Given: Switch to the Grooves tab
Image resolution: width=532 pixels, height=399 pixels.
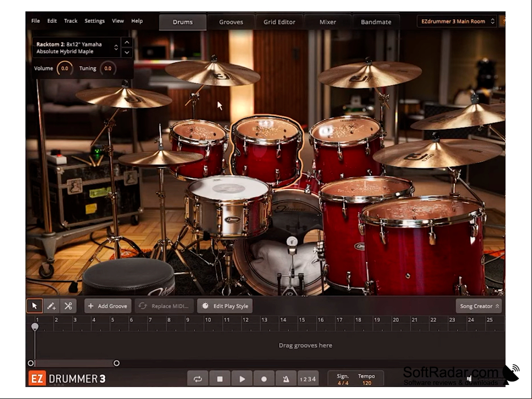Looking at the screenshot, I should tap(231, 22).
